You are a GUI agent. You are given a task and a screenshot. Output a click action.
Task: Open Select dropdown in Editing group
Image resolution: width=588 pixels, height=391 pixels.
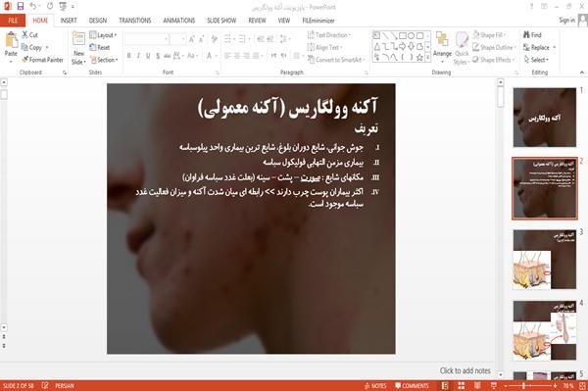[x=537, y=60]
